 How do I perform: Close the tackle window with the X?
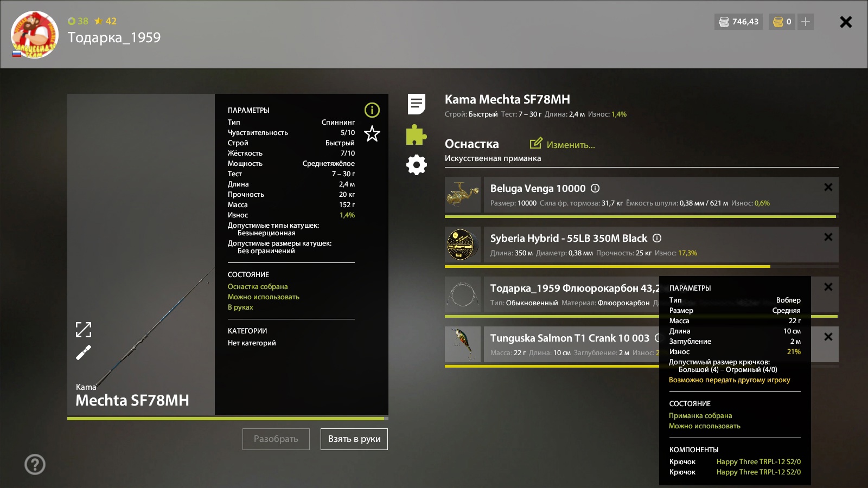point(846,22)
